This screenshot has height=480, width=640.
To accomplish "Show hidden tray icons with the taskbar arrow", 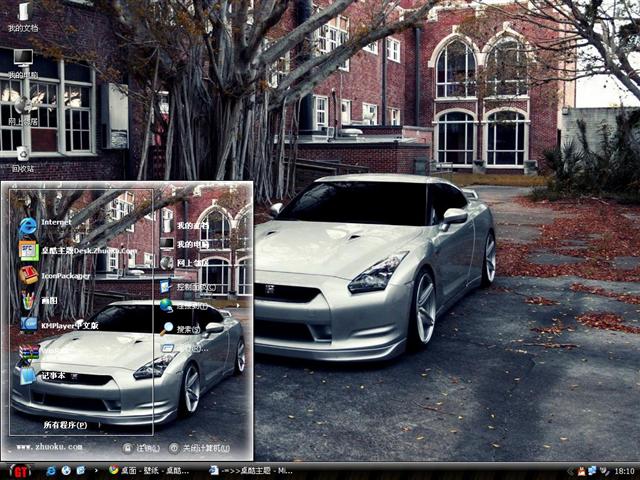I will [570, 471].
